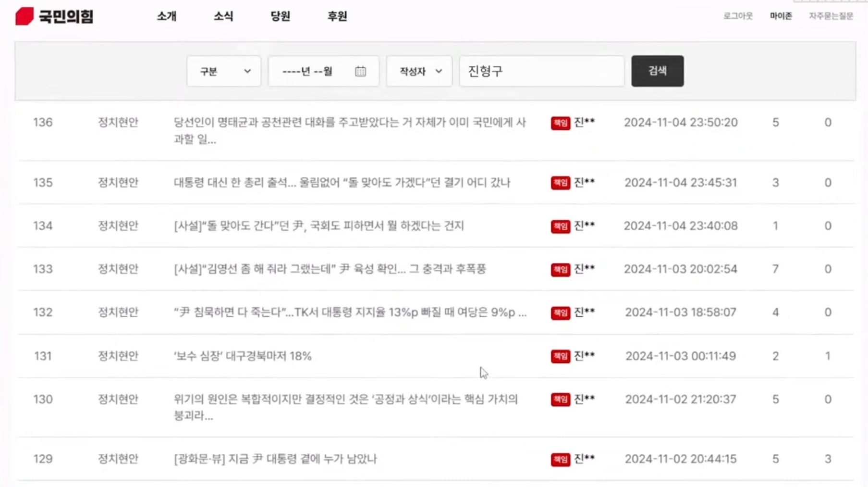Open the 후원 menu
Viewport: 868px width, 487px height.
(337, 16)
